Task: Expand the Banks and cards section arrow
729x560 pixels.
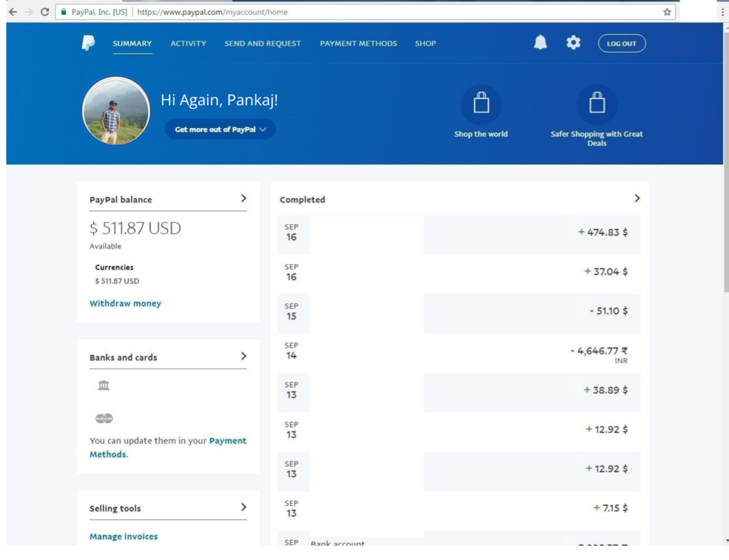Action: click(243, 356)
